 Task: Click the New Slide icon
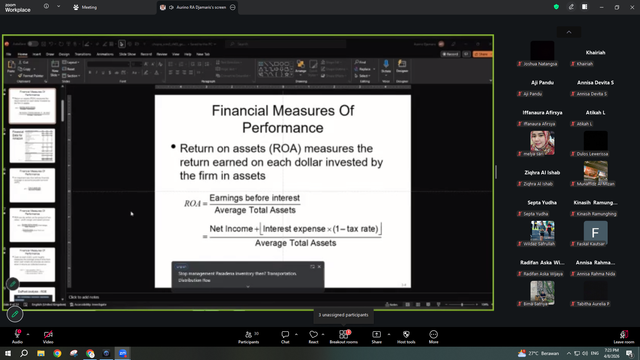(55, 64)
